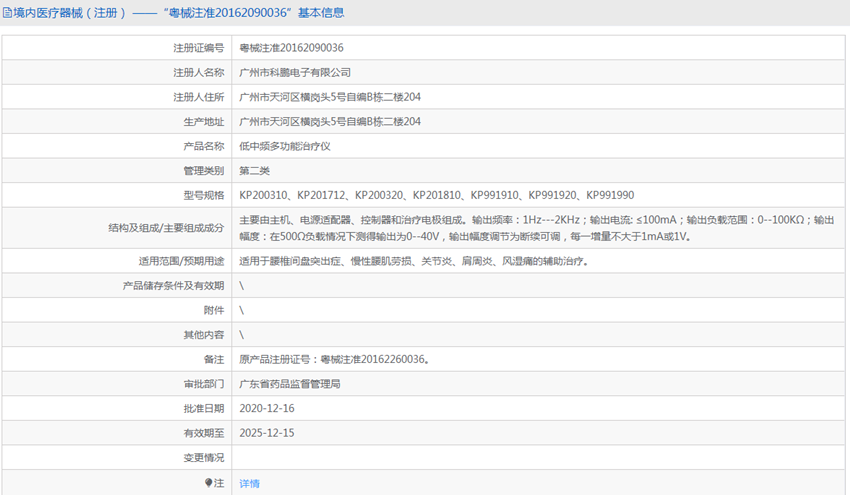Click the label 产品名称
Viewport: 850px width, 495px height.
tap(203, 146)
